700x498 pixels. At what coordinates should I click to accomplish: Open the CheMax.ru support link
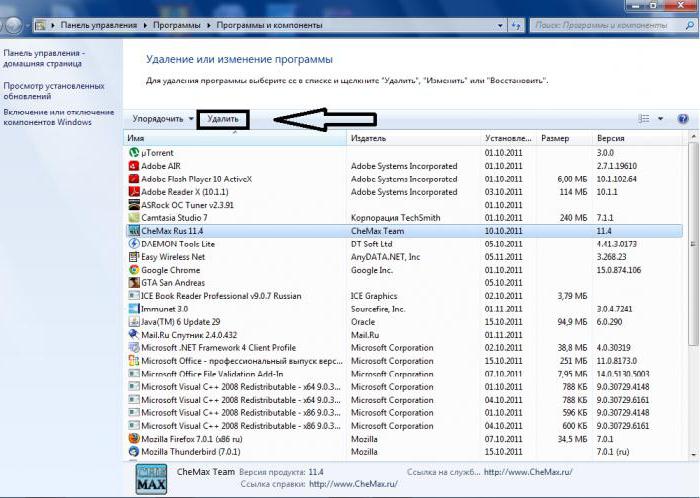click(x=528, y=472)
